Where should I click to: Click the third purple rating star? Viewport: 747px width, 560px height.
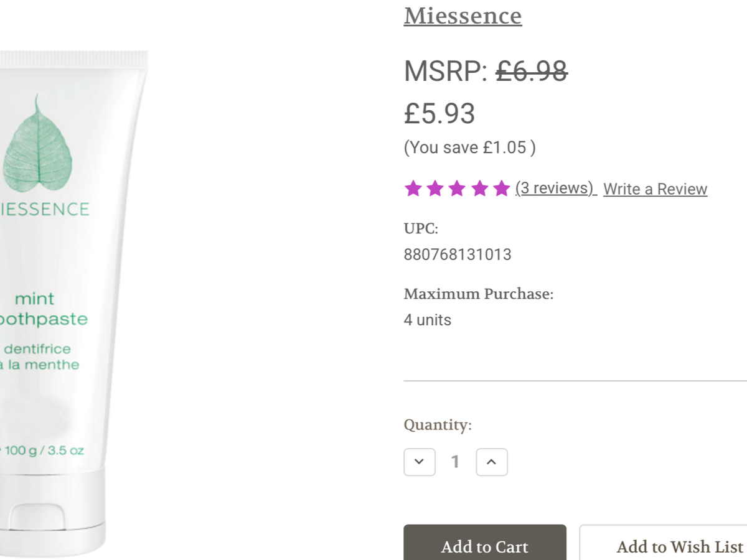[457, 189]
